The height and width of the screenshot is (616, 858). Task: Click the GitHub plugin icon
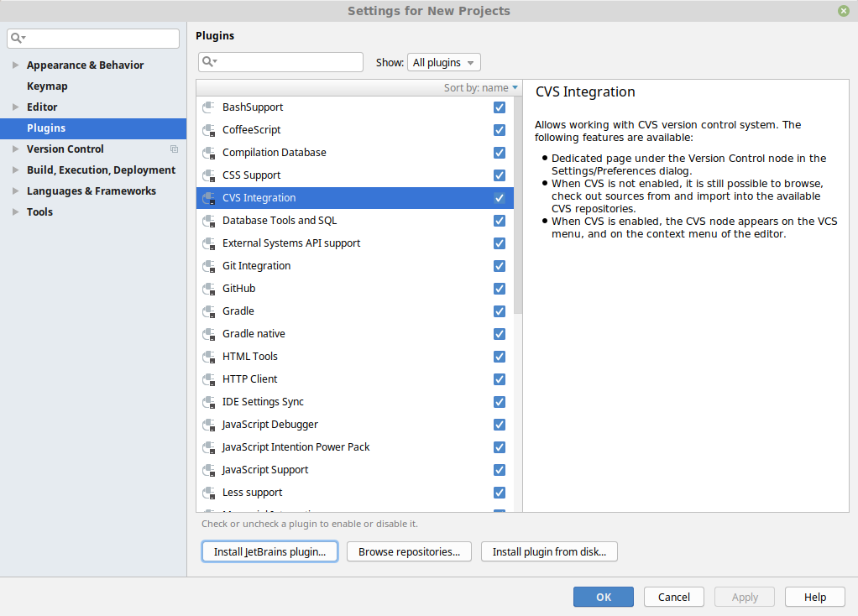[208, 289]
